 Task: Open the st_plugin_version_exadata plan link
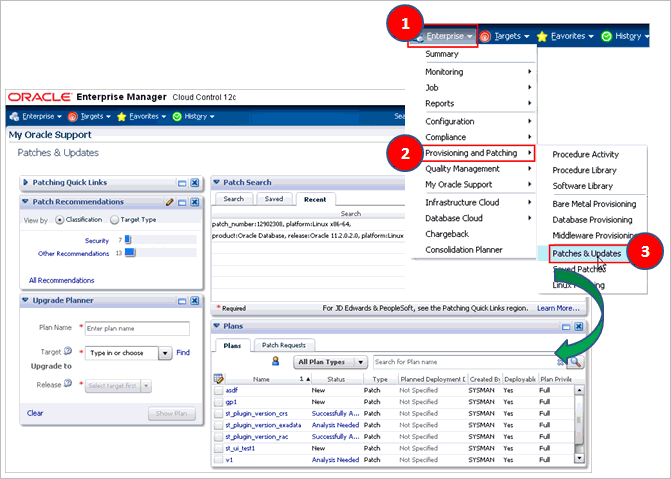click(263, 425)
